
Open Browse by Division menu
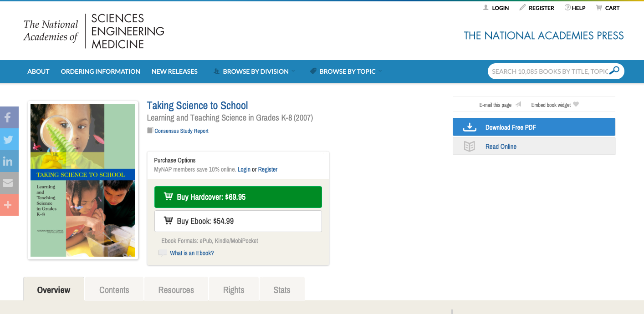pos(256,71)
